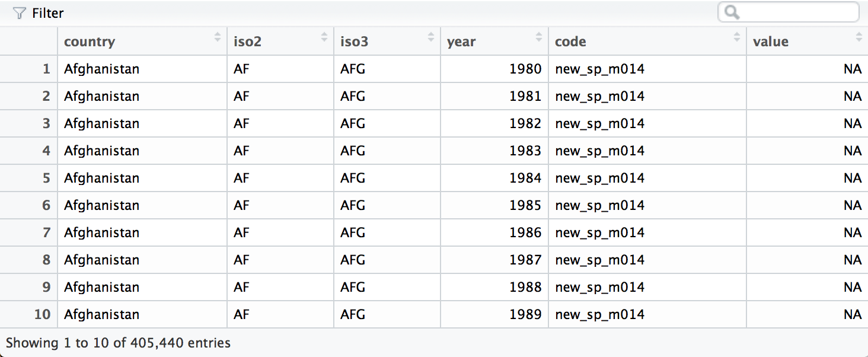Select NA value in row 2
868x357 pixels.
852,96
